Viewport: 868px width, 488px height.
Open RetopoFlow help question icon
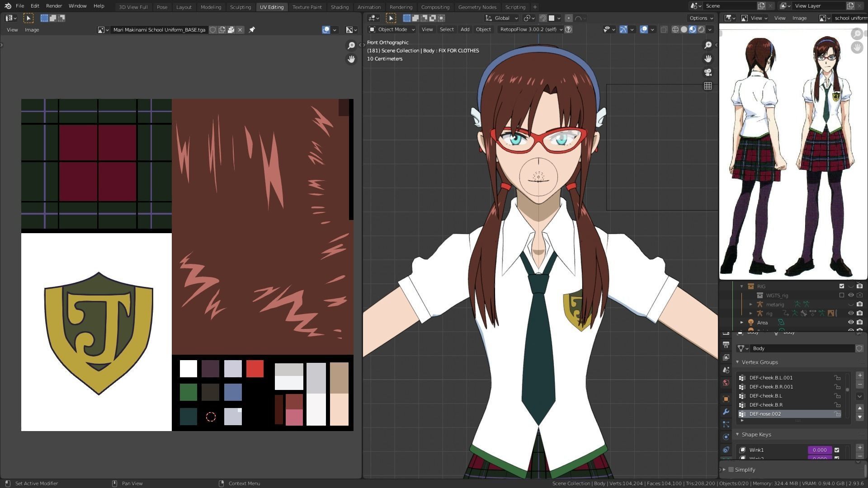[569, 29]
